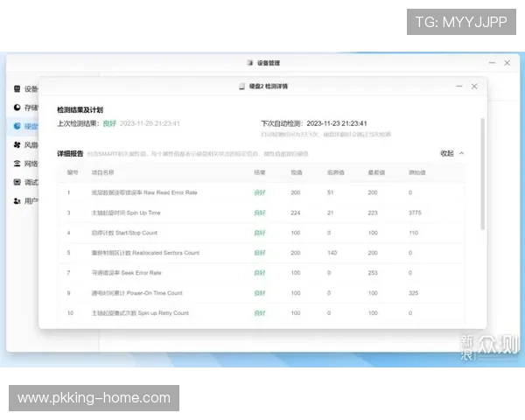This screenshot has height=420, width=525.
Task: Open the 风扇 fan sidebar icon
Action: coord(17,145)
